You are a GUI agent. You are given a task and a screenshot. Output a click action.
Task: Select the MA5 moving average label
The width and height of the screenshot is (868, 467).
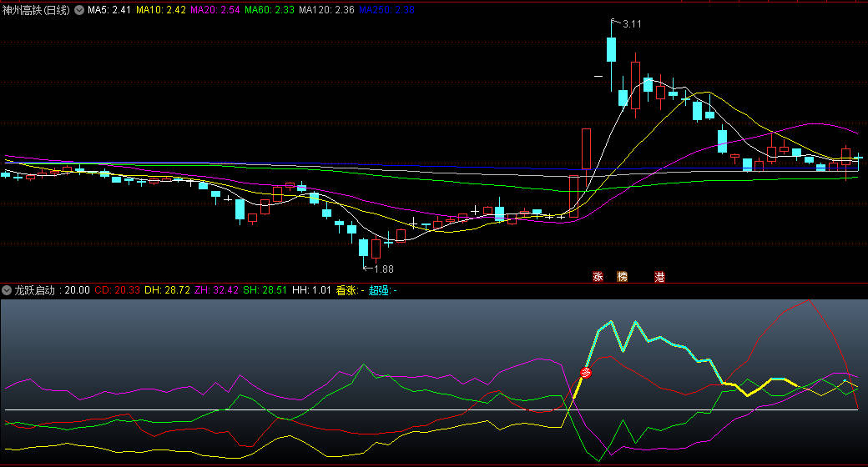coord(109,10)
